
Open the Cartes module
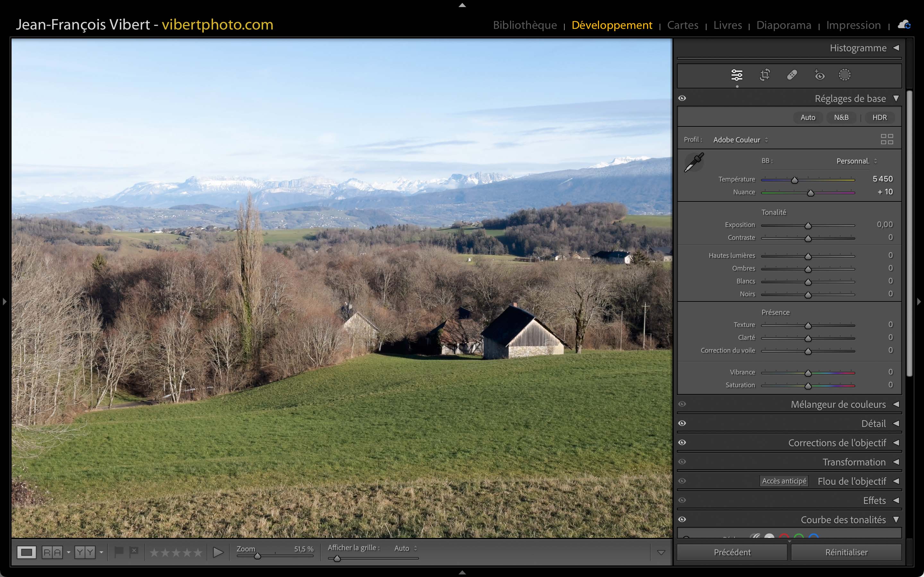coord(682,25)
